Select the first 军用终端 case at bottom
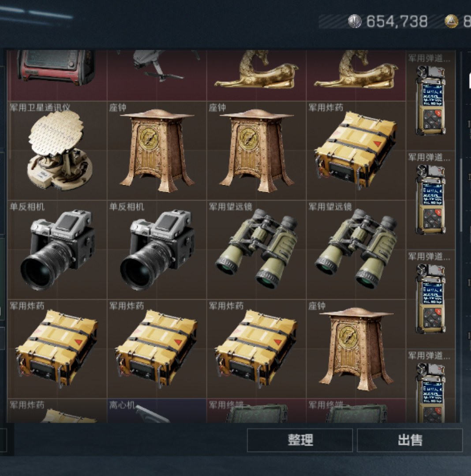 [x=257, y=411]
